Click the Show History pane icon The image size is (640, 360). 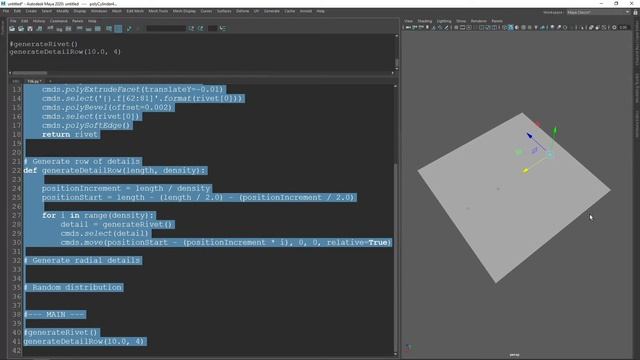(x=79, y=29)
